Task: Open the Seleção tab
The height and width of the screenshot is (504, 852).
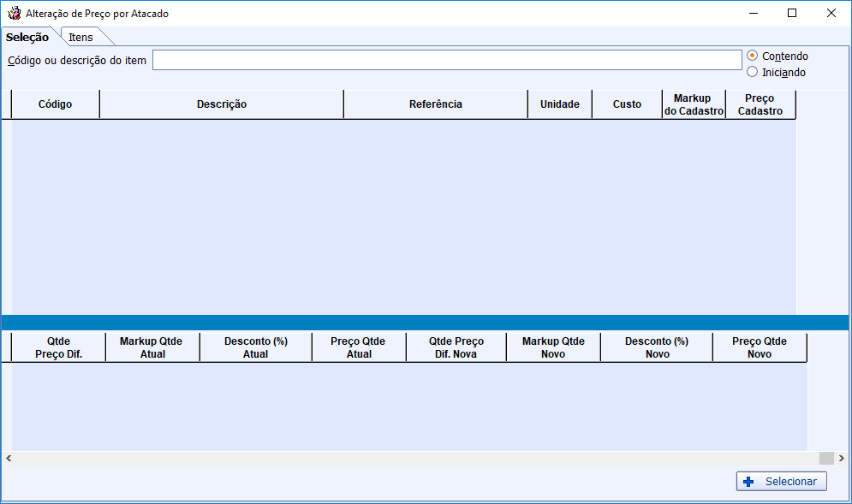Action: [27, 38]
